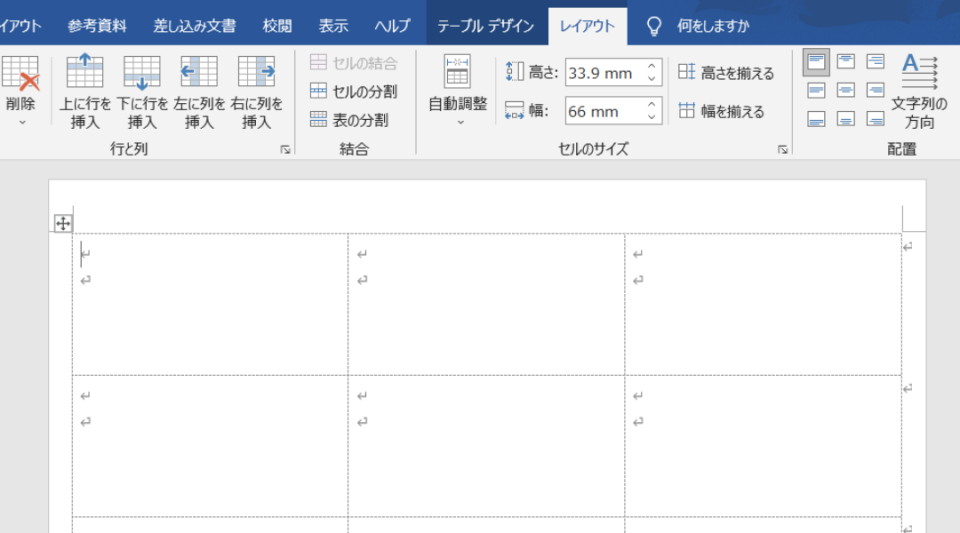Click inside the second row, right label cell
This screenshot has width=960, height=533.
click(763, 446)
